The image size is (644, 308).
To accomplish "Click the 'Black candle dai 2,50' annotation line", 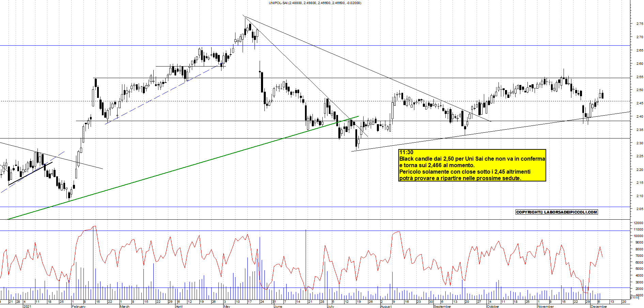I will click(472, 159).
